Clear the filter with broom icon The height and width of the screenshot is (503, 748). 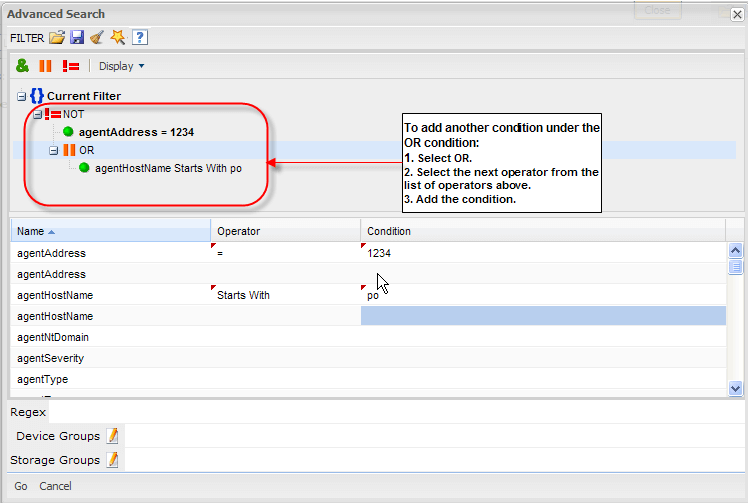click(x=96, y=38)
